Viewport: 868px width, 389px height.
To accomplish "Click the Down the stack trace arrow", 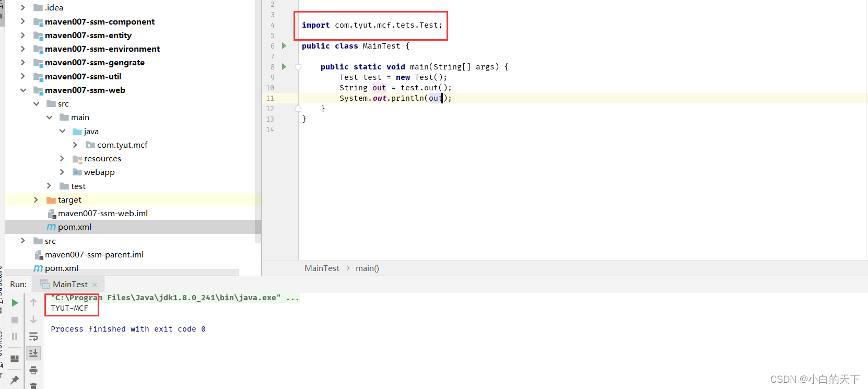I will [33, 319].
